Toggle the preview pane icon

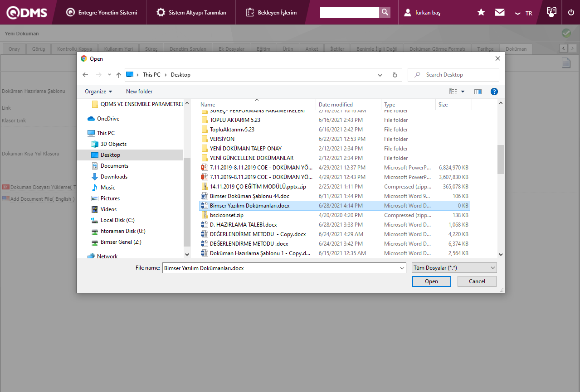478,92
